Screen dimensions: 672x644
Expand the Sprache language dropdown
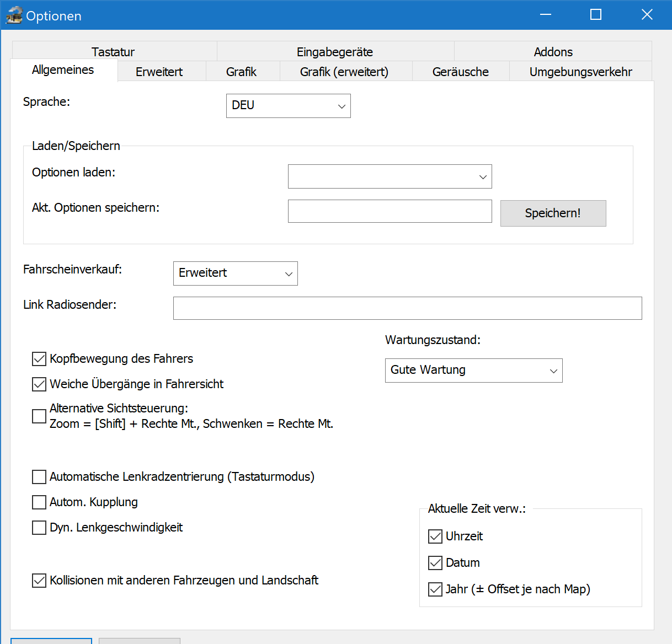(x=288, y=106)
